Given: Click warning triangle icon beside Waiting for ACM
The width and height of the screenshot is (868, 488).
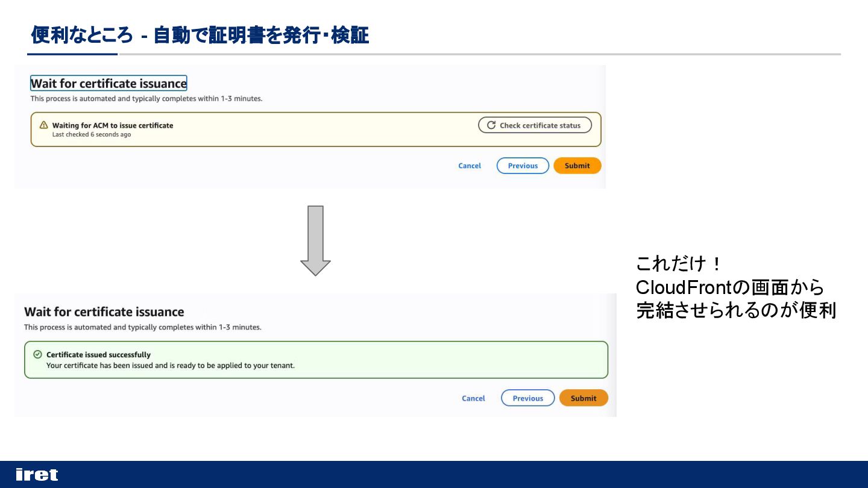Looking at the screenshot, I should pyautogui.click(x=43, y=125).
